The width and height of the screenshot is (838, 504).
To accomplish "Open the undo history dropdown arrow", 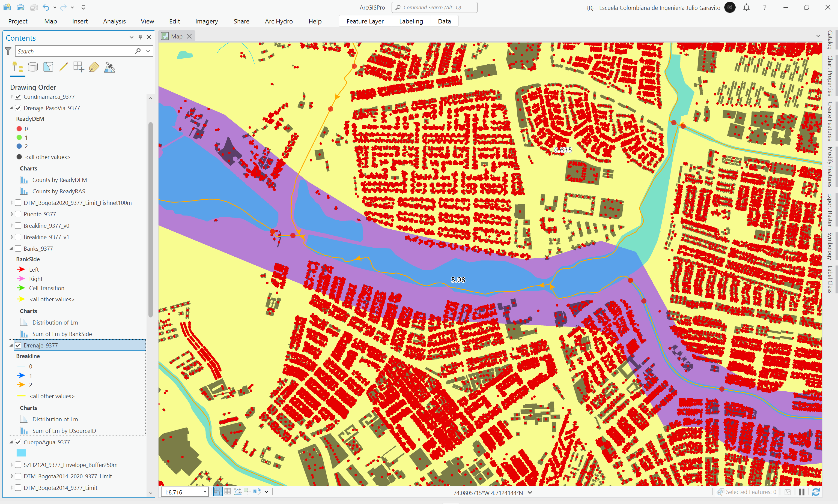I will pos(54,7).
